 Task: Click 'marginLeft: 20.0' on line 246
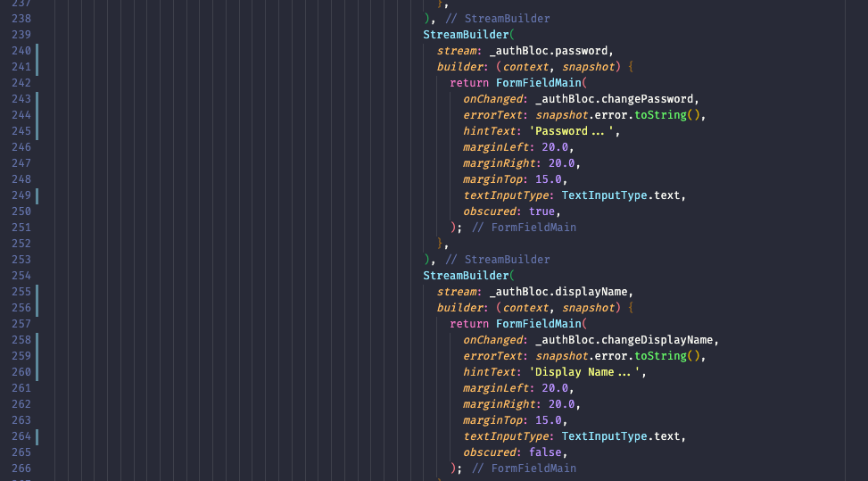point(516,146)
